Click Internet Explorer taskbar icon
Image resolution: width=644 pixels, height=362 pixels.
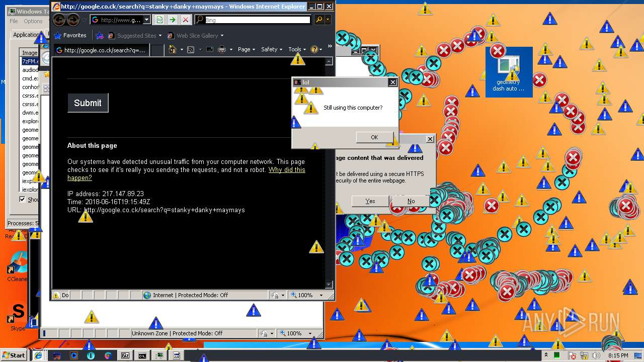38,355
